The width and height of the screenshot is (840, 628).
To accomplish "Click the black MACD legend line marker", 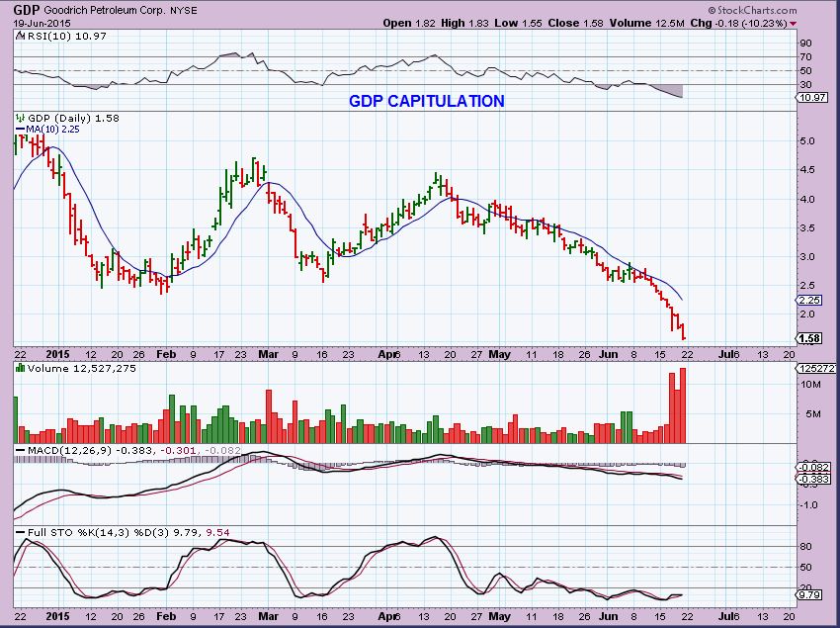I will click(x=21, y=451).
